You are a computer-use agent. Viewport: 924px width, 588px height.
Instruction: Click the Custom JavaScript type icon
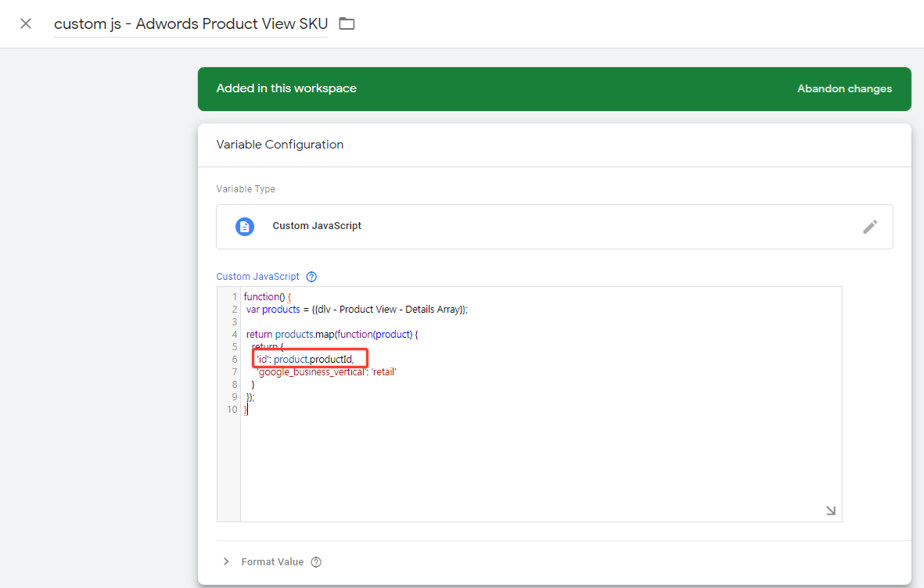click(x=245, y=226)
